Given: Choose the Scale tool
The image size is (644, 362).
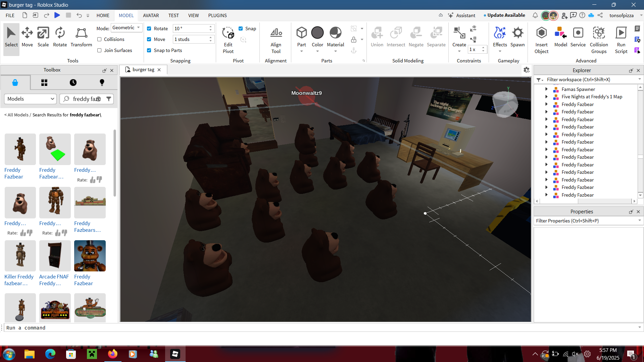Looking at the screenshot, I should pos(43,37).
